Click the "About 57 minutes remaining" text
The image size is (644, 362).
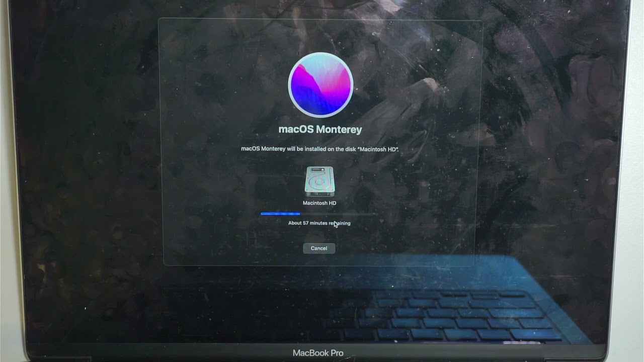pyautogui.click(x=319, y=223)
